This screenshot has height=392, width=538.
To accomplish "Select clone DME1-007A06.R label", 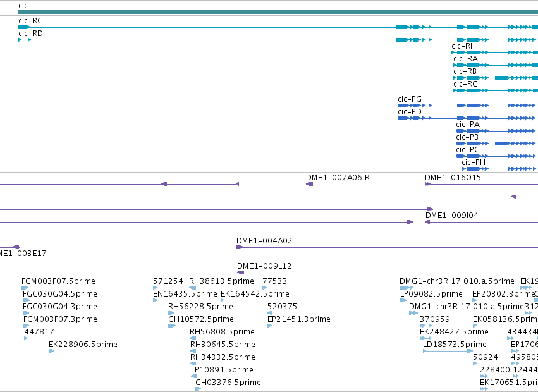I will pos(338,178).
